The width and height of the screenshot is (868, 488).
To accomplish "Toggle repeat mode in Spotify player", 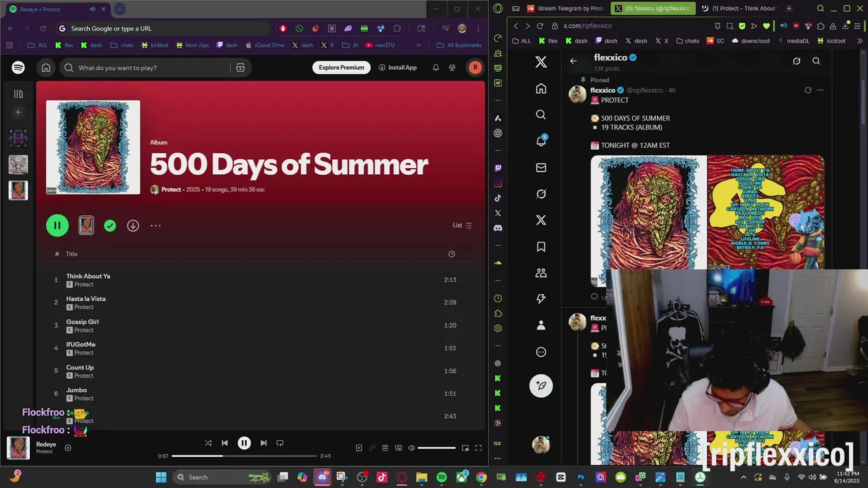I will (x=279, y=443).
